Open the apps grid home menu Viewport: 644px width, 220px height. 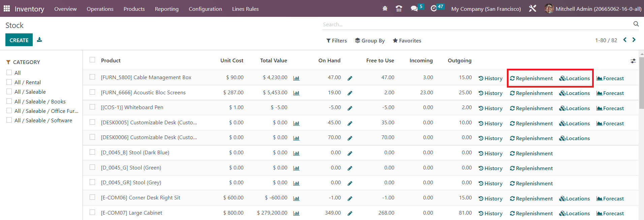click(7, 9)
